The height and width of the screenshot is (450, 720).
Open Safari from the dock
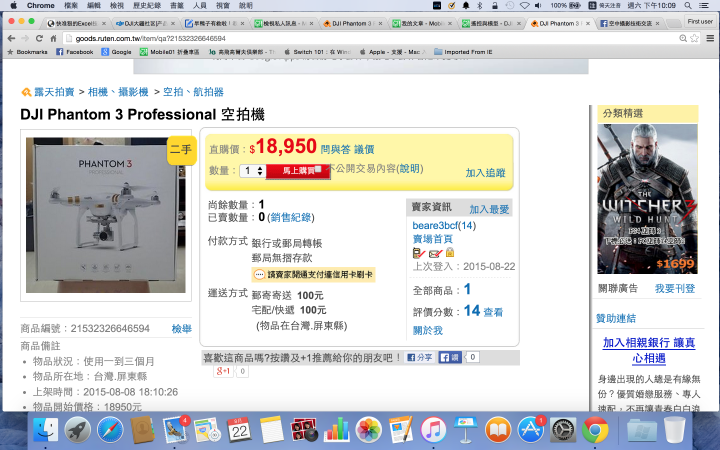110,430
